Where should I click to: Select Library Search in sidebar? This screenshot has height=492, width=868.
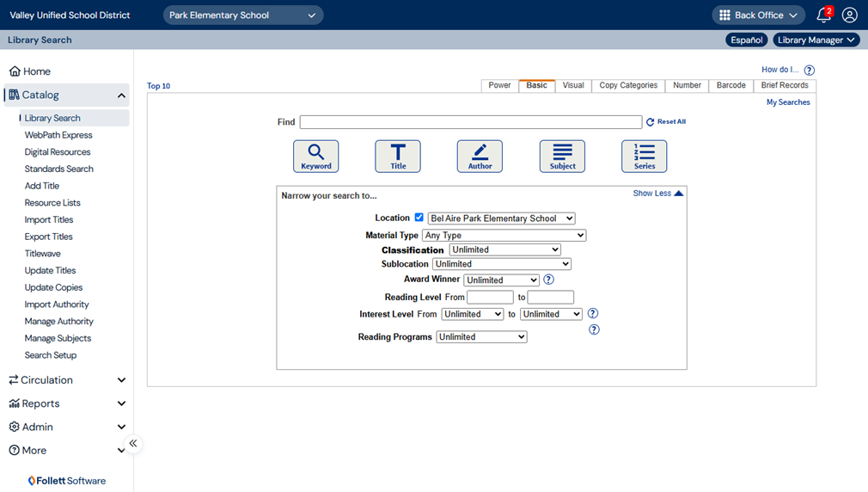[x=74, y=118]
